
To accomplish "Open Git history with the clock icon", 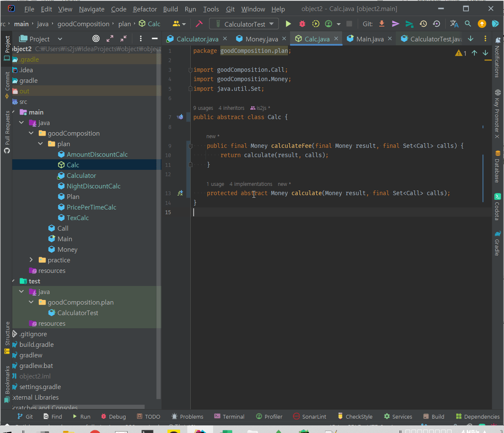I will (x=423, y=24).
